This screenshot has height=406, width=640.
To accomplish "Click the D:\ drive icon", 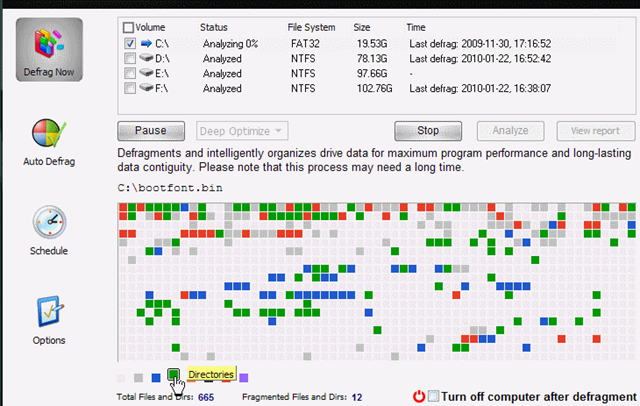I will (146, 58).
